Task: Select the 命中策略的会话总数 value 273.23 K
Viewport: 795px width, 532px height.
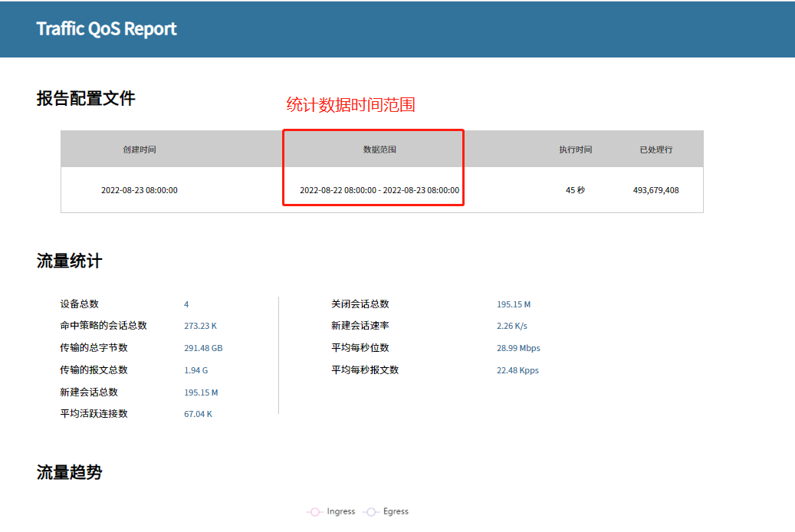Action: click(199, 326)
